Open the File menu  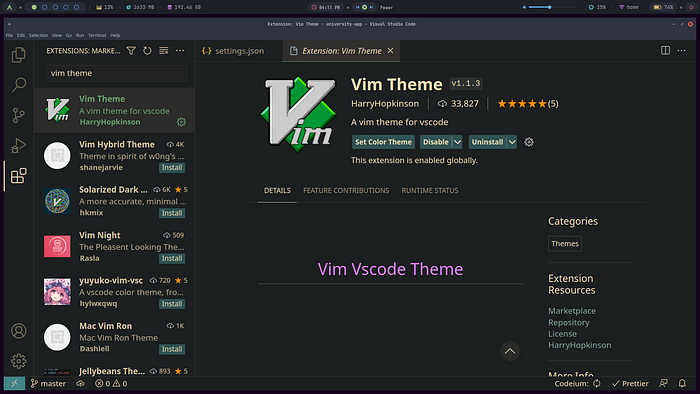click(9, 35)
